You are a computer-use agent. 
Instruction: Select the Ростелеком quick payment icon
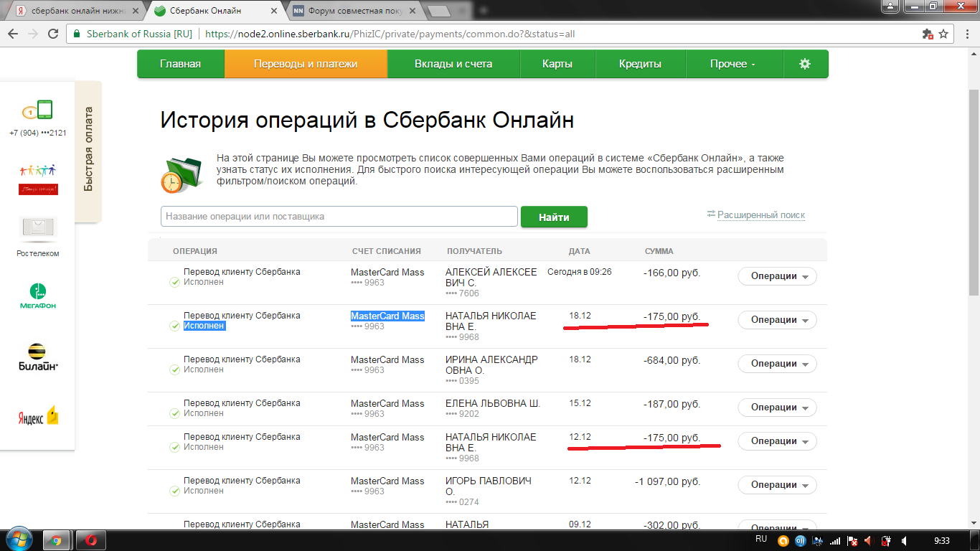pos(38,228)
